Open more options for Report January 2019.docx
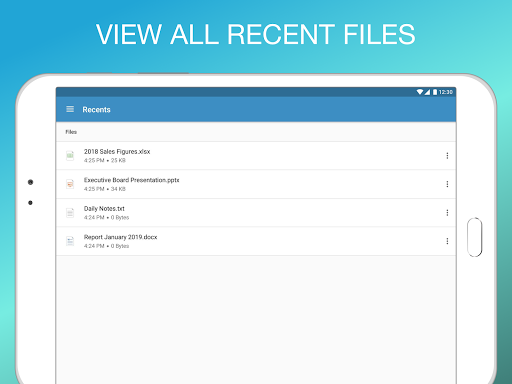 click(x=447, y=241)
